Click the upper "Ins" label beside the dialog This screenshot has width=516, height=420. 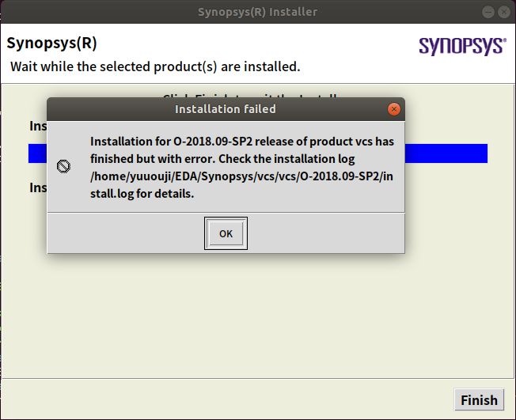[x=37, y=126]
